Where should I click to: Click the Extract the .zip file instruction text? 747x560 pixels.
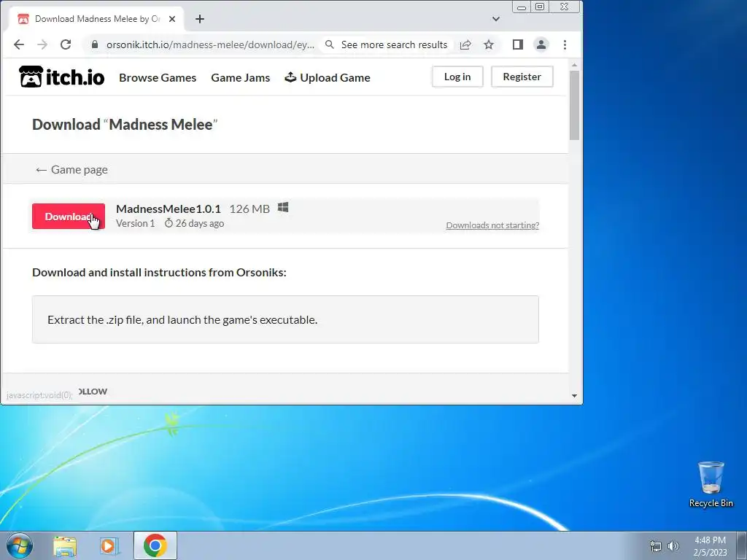pos(182,319)
